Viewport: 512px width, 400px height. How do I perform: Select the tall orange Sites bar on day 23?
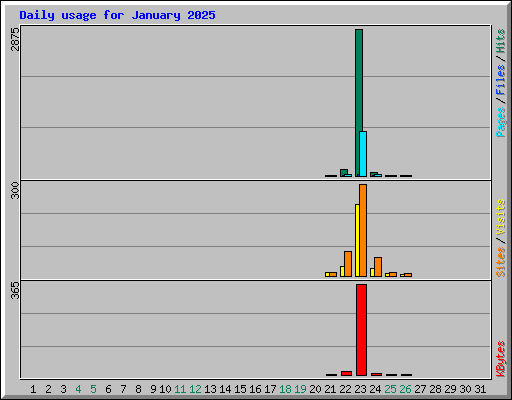pos(363,230)
